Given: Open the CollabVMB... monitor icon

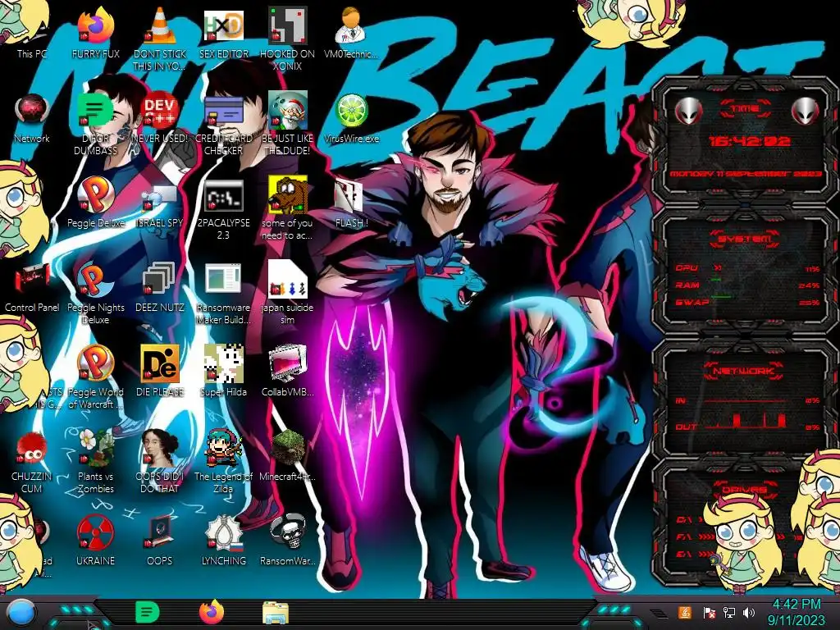Looking at the screenshot, I should [288, 372].
